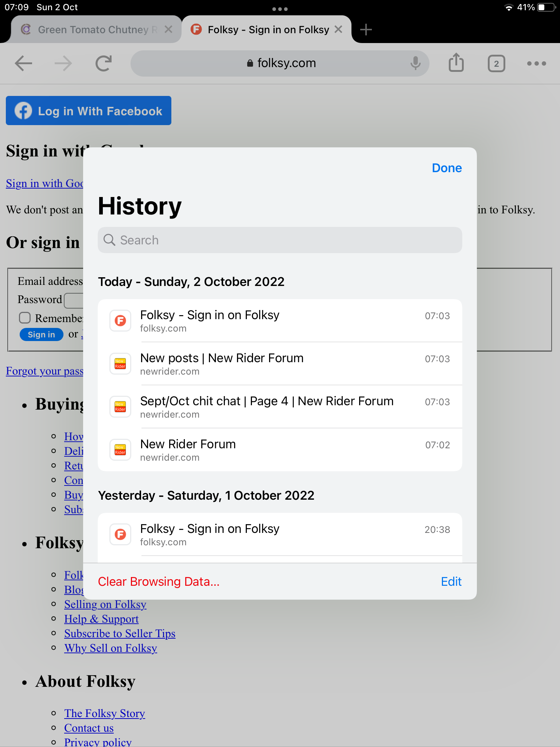Close the Green Tomato Chutney tab

[168, 30]
